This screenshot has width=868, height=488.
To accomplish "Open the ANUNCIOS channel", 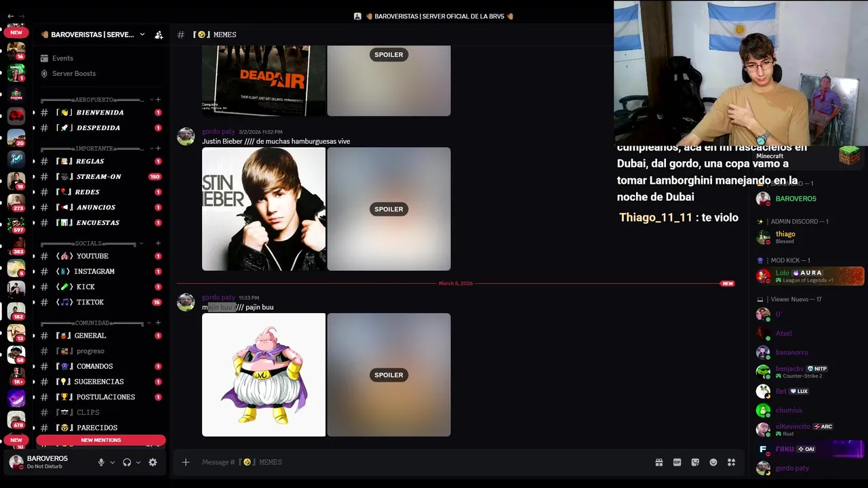I will point(101,207).
